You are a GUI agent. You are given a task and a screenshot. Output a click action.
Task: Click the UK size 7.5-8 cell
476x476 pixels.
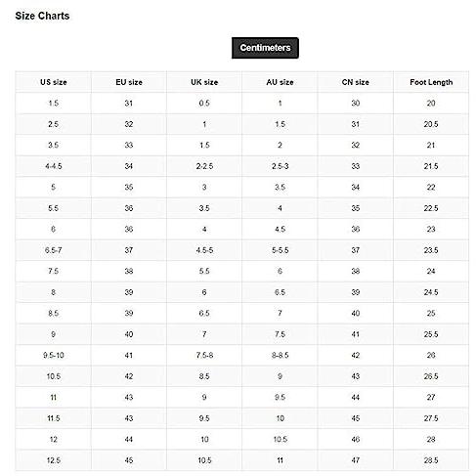tap(204, 355)
